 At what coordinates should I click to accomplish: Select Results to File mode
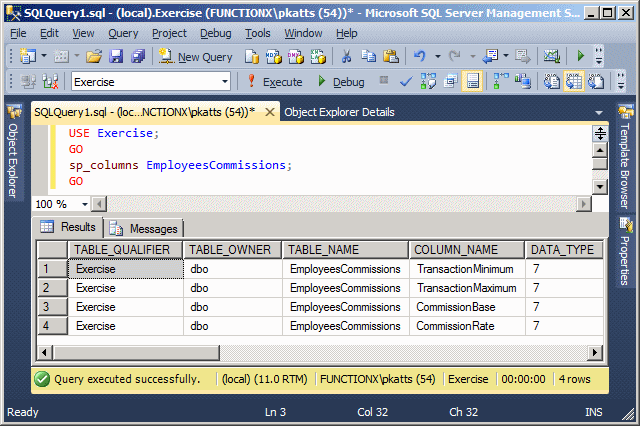[x=596, y=81]
